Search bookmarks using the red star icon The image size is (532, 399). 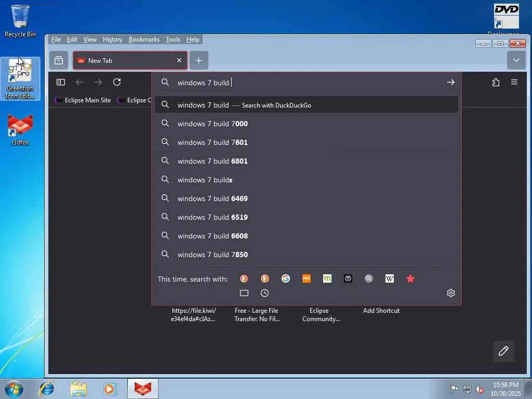410,278
